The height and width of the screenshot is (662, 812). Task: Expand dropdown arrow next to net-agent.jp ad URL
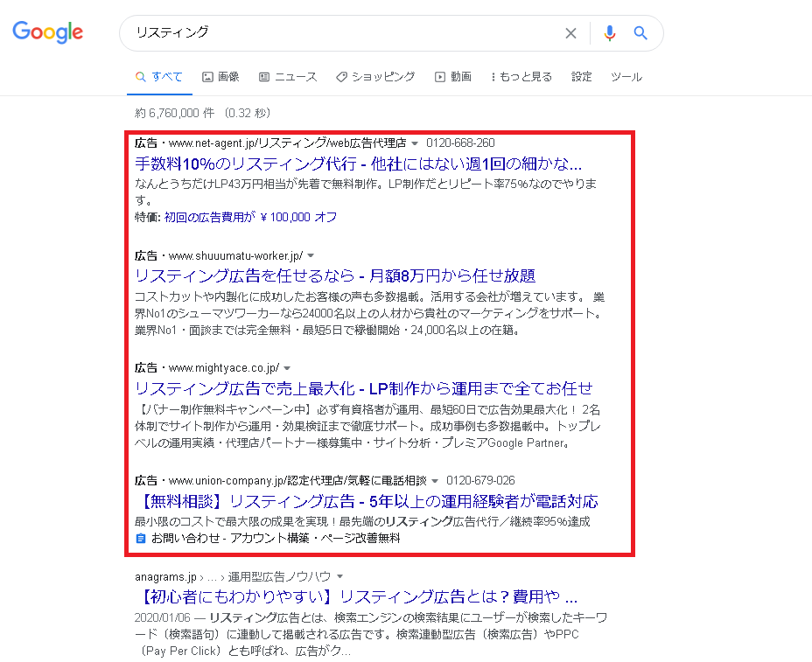point(414,143)
